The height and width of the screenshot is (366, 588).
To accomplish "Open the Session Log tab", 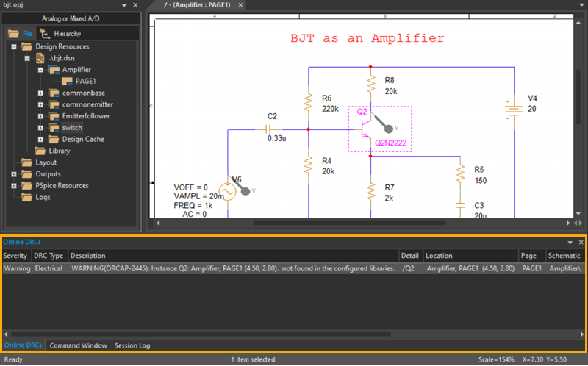I will point(132,345).
